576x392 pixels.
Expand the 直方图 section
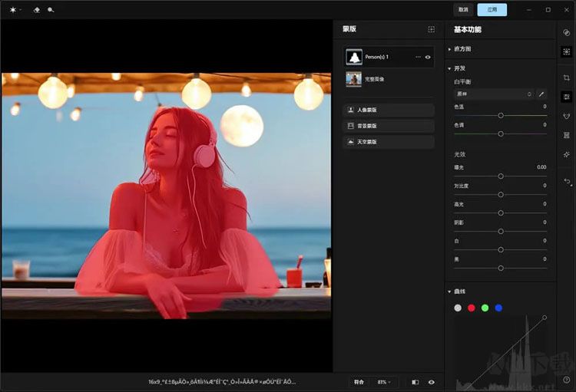tap(450, 49)
